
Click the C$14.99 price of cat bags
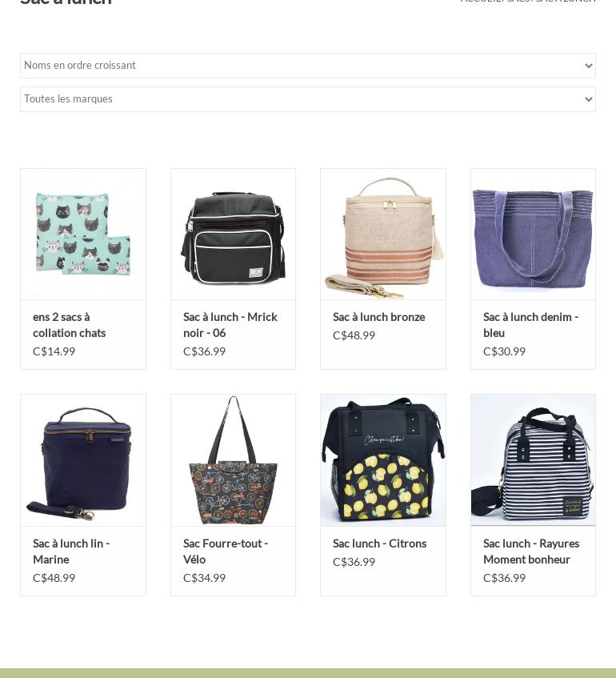coord(54,351)
